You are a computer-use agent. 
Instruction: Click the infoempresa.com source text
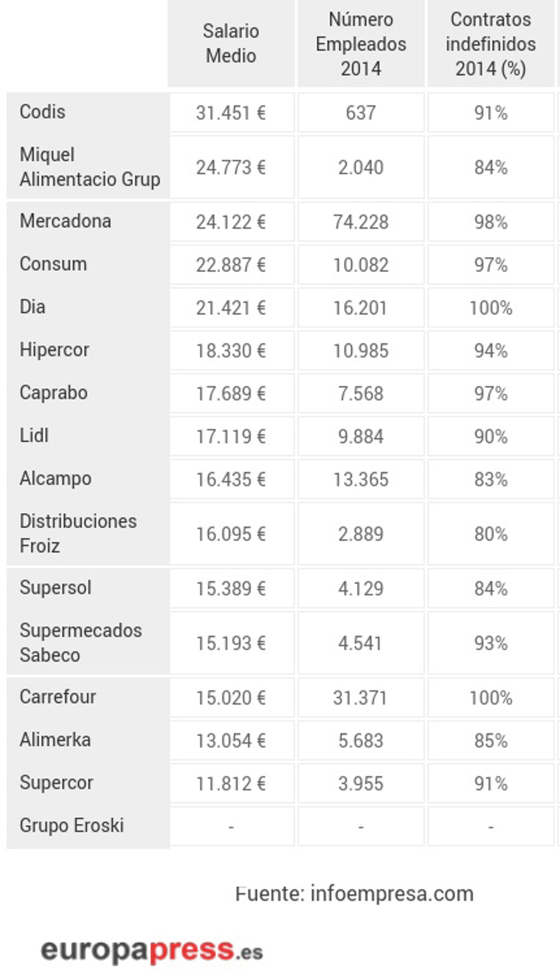tap(355, 893)
